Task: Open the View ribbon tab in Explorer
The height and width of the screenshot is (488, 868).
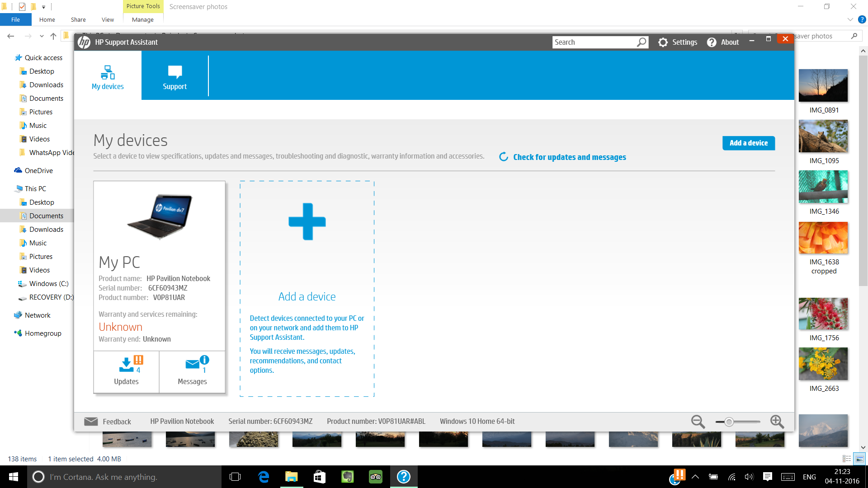Action: (x=108, y=19)
